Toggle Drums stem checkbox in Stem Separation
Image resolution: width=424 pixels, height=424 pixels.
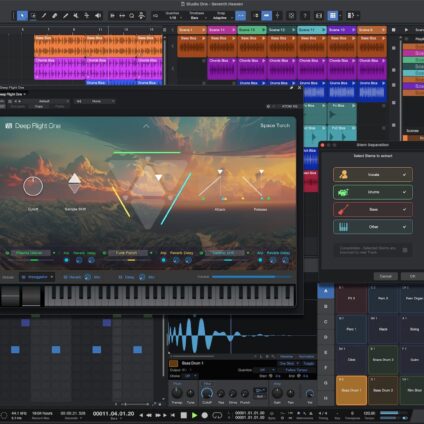tap(404, 192)
